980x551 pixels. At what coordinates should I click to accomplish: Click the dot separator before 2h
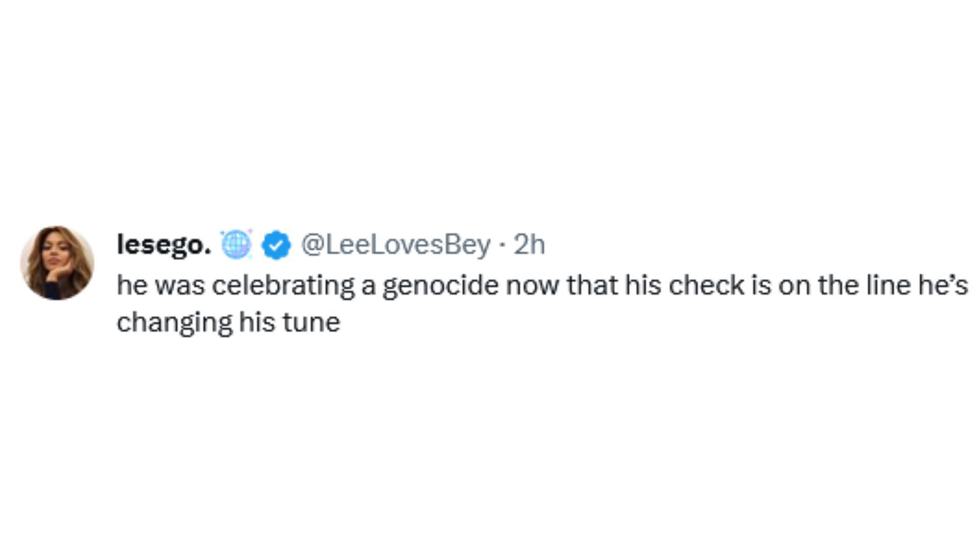coord(502,245)
